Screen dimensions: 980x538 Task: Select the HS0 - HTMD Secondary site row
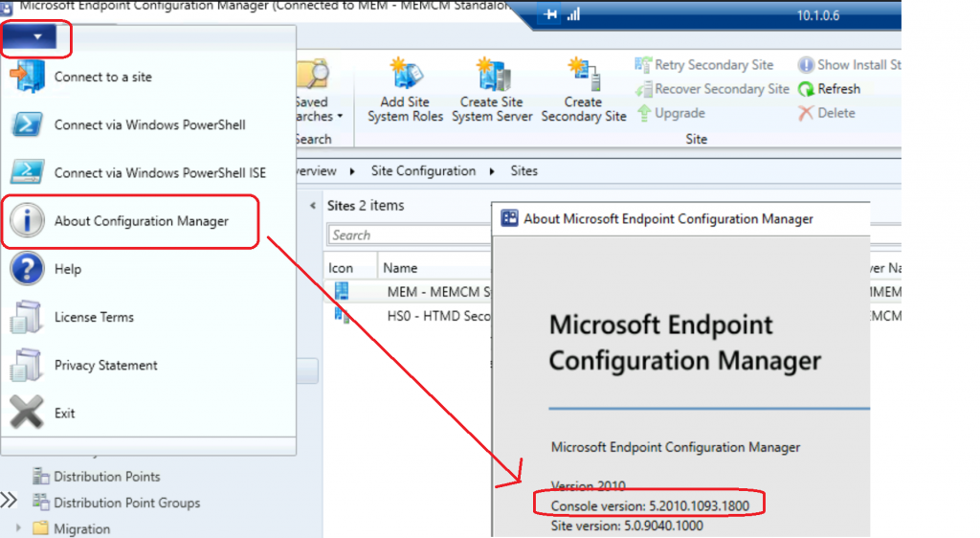pyautogui.click(x=408, y=316)
